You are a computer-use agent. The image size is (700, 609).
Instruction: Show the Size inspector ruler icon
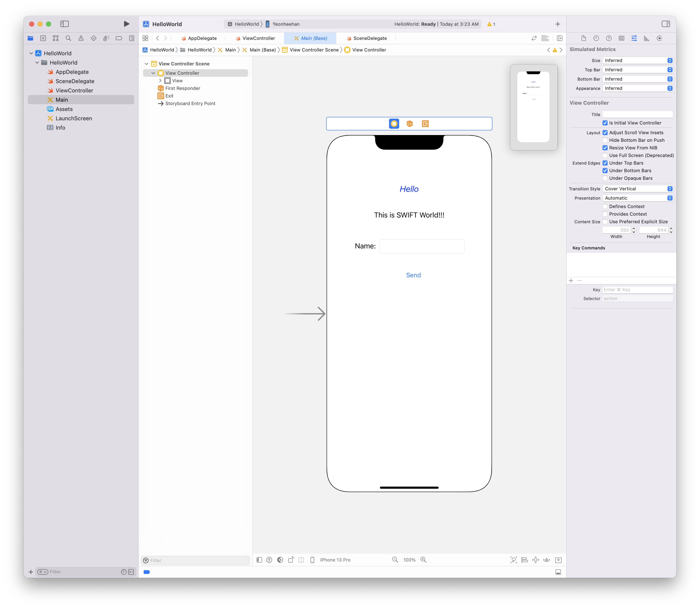[647, 38]
